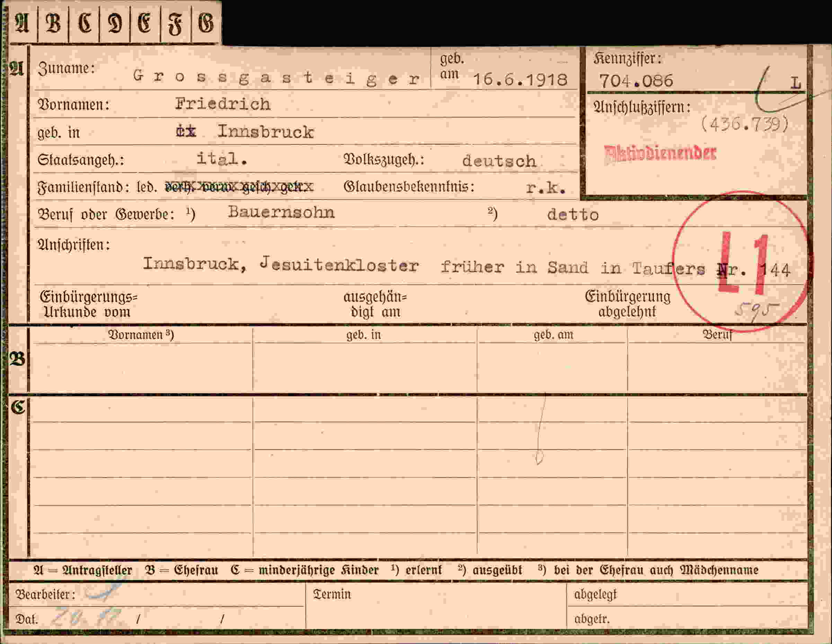Select index tab letter F
This screenshot has width=832, height=644.
point(175,24)
